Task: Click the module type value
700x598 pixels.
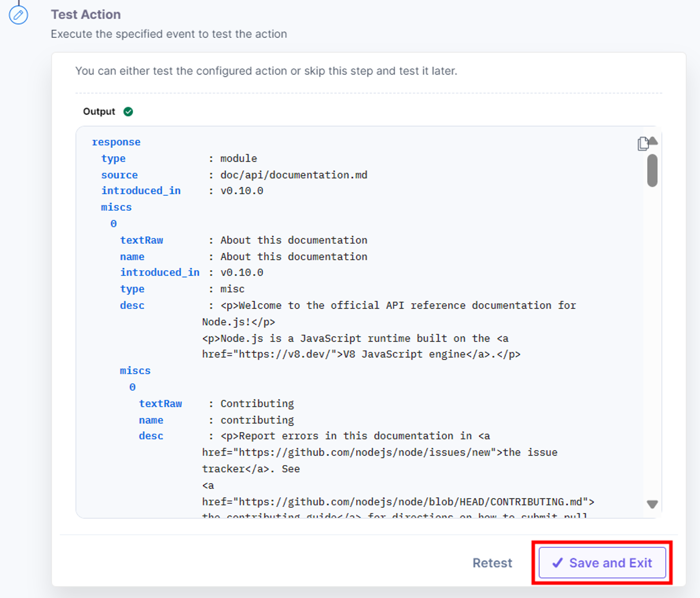Action: pyautogui.click(x=238, y=158)
